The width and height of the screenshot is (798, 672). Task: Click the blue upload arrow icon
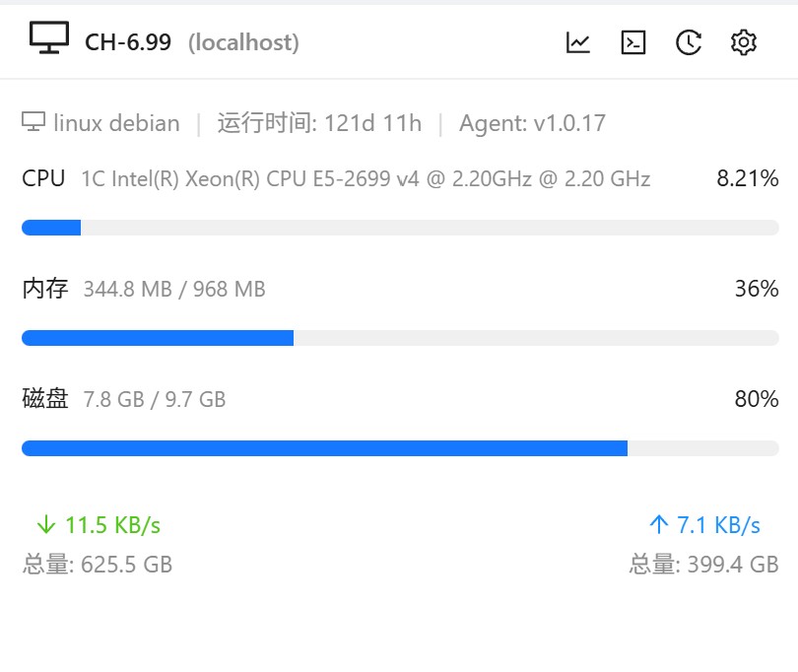point(659,524)
